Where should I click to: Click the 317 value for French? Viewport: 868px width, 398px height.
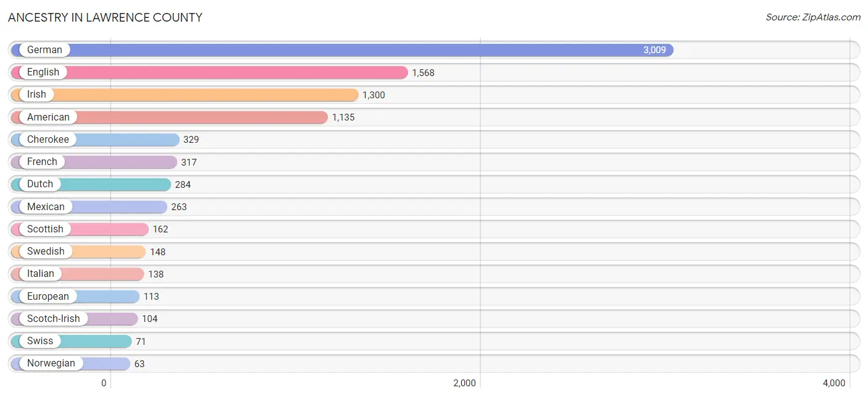point(189,163)
